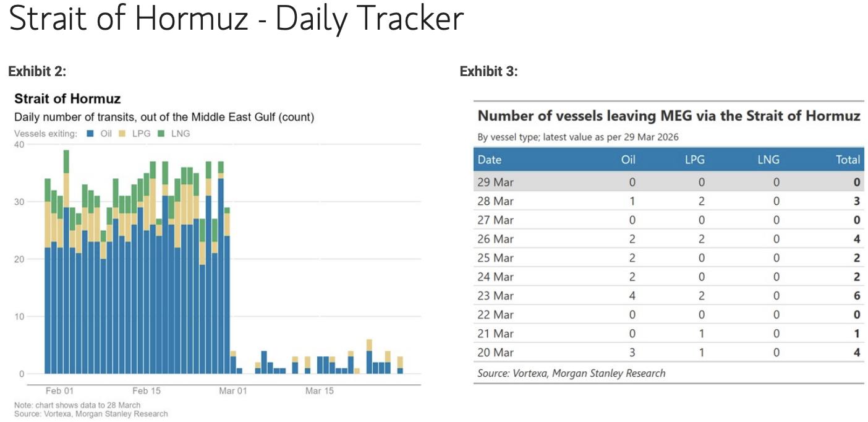Select the LNG column header in table
Viewport: 868px width, 422px height.
click(x=768, y=160)
